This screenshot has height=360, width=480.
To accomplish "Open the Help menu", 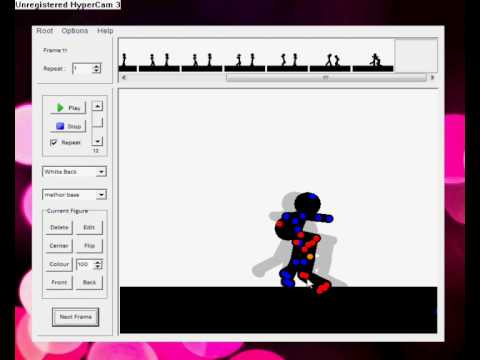I will (105, 31).
